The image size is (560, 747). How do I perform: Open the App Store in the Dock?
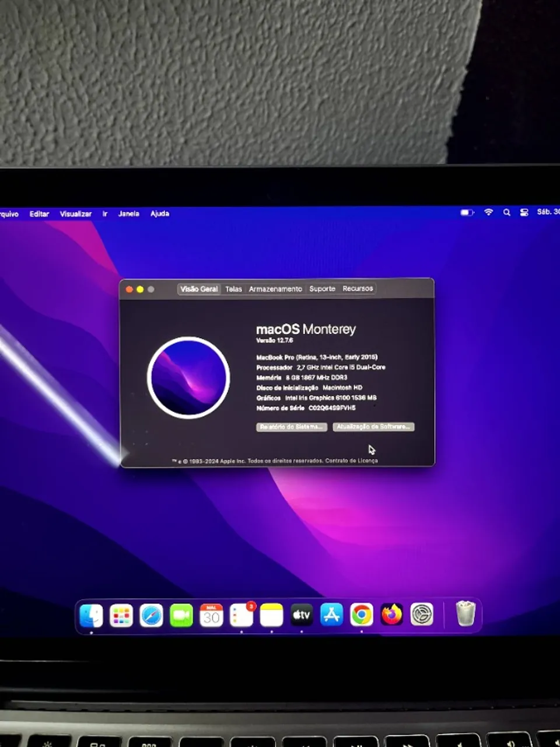pyautogui.click(x=331, y=615)
